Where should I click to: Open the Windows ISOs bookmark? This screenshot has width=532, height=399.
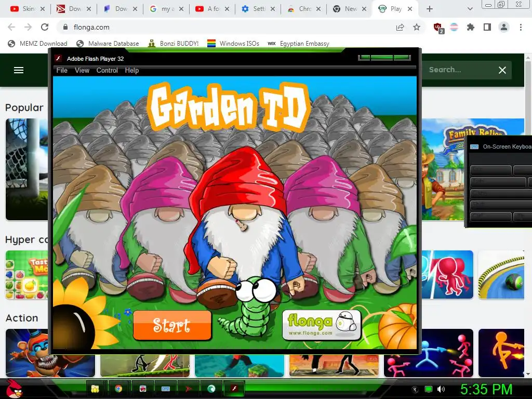pyautogui.click(x=233, y=44)
